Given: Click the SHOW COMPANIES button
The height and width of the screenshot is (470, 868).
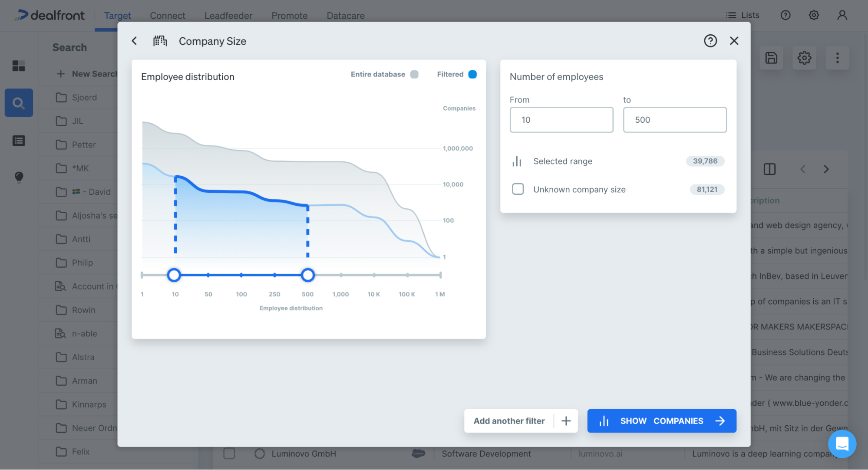Looking at the screenshot, I should point(661,421).
